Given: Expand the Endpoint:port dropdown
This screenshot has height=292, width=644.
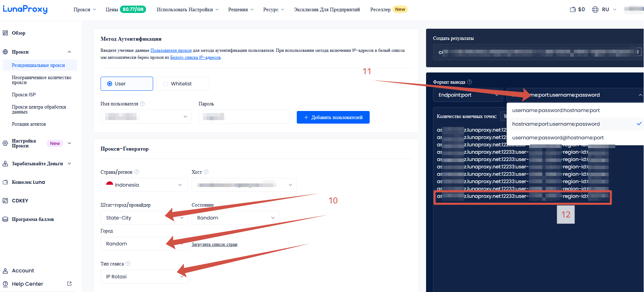Looking at the screenshot, I should (468, 95).
